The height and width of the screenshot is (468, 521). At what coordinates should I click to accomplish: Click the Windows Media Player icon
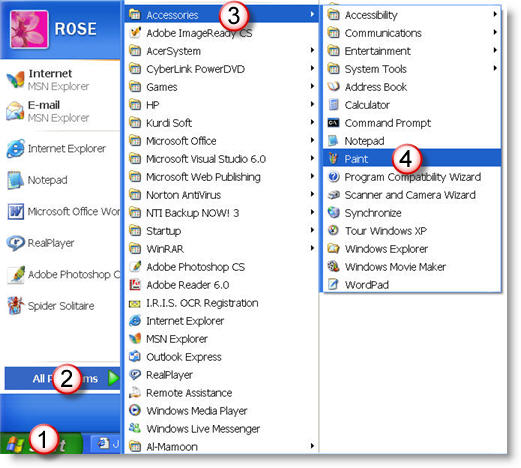(x=135, y=410)
